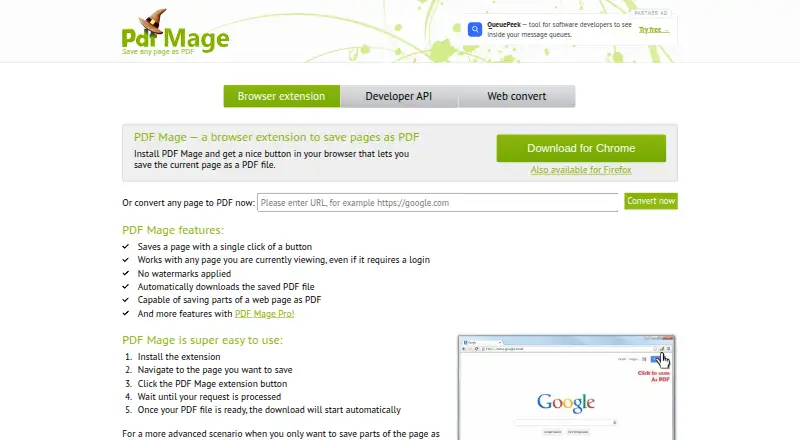Click the 'PDF Mage is super easy to use:' heading
This screenshot has width=800, height=440.
[202, 340]
